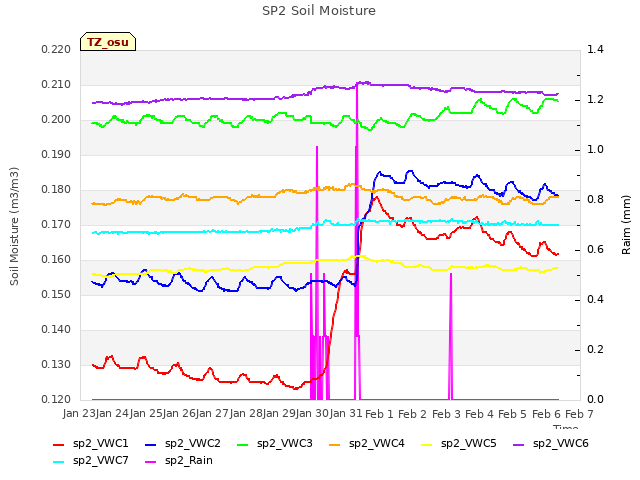This screenshot has width=640, height=480.
Task: Select the sp2_VWC5 legend entry
Action: tap(459, 444)
